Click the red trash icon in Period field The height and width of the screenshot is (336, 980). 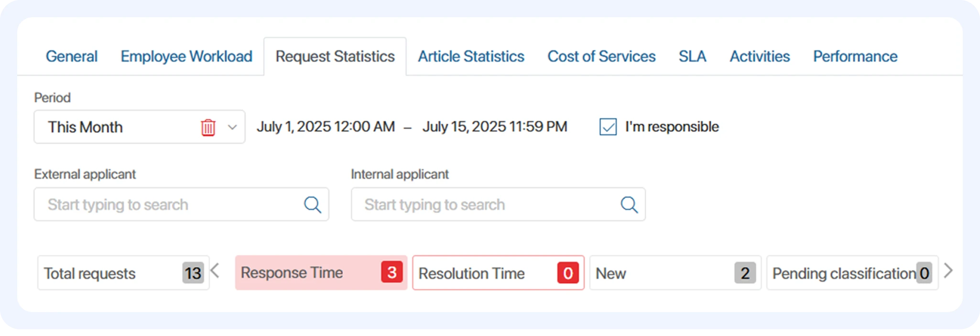(208, 127)
